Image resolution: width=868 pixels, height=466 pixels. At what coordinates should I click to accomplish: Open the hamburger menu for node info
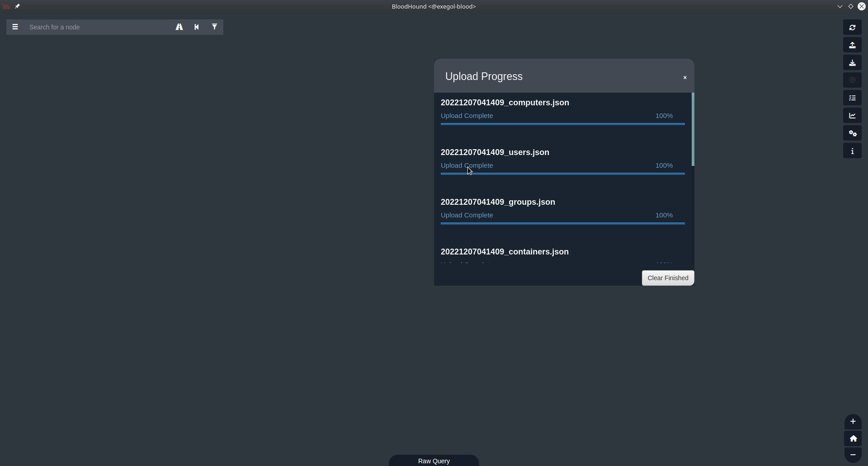(15, 27)
